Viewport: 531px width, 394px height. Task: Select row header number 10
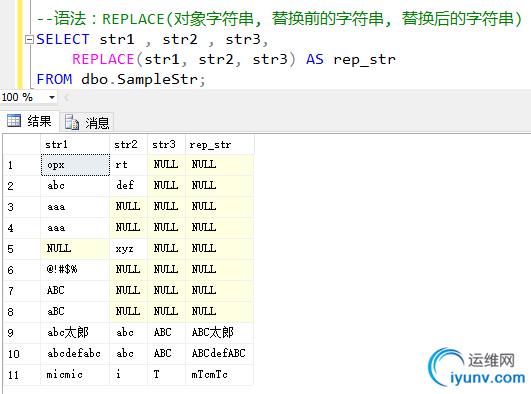point(22,354)
